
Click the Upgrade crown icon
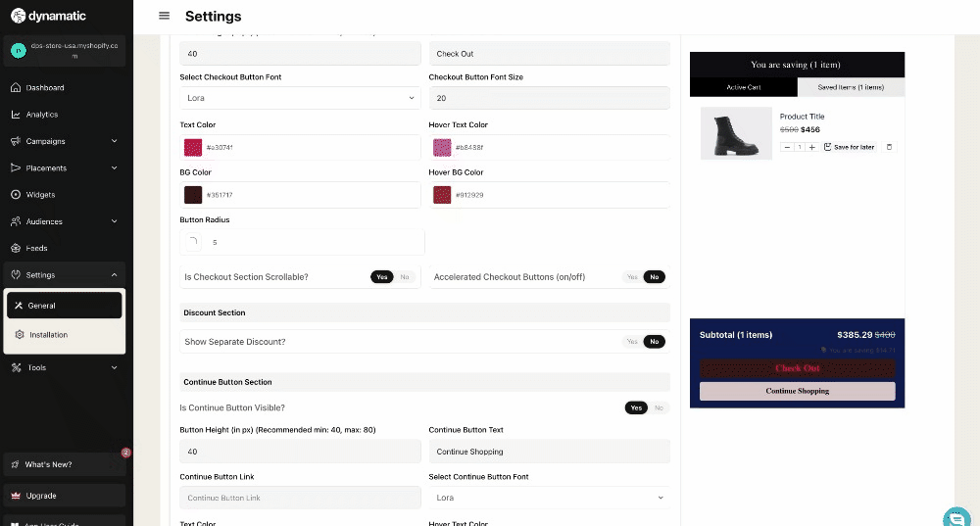click(x=16, y=496)
